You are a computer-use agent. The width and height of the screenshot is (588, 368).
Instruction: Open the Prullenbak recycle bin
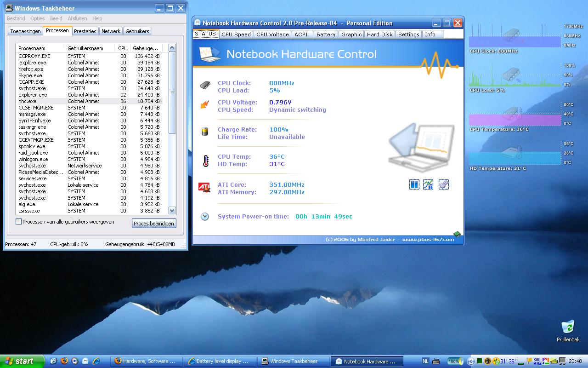[568, 331]
